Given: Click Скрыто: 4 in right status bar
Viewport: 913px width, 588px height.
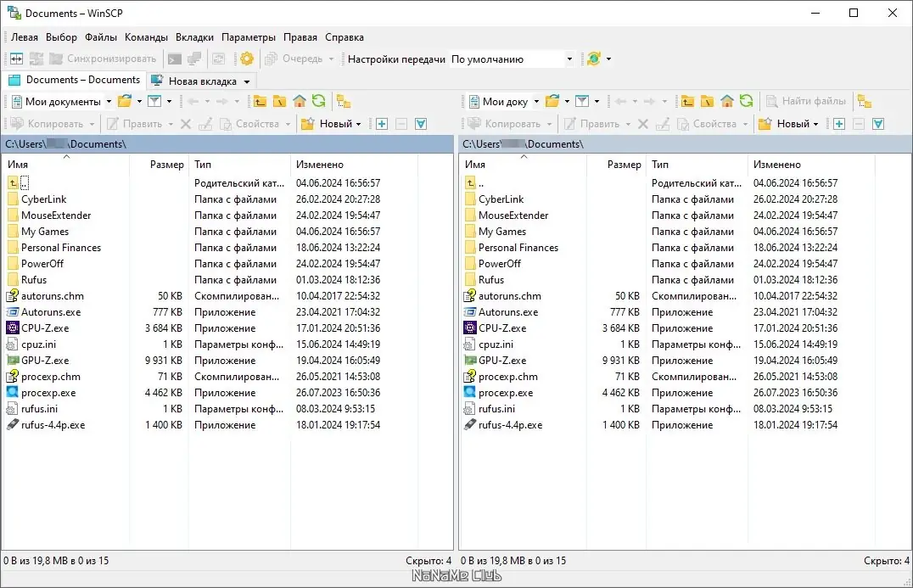Looking at the screenshot, I should tap(886, 561).
